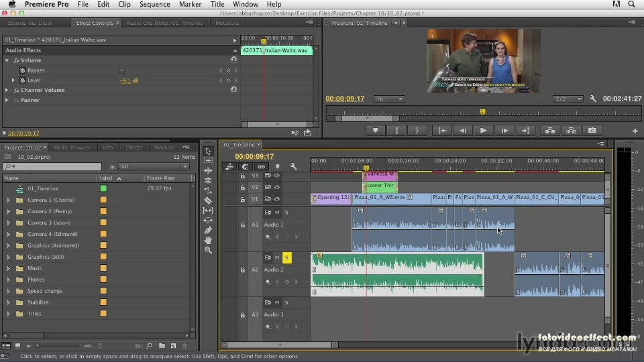Switch to Audio Clip Mixer tab
The image size is (644, 362).
(x=164, y=23)
